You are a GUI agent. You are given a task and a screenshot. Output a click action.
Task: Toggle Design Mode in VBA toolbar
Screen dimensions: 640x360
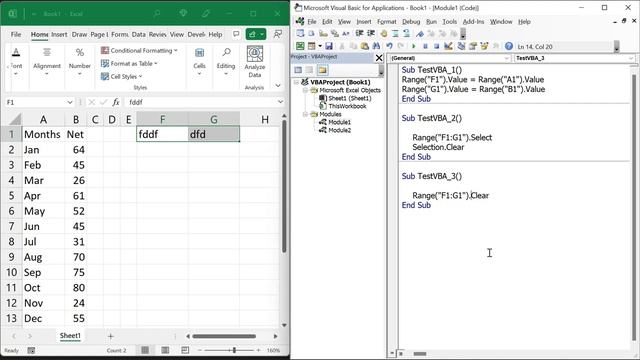point(448,46)
